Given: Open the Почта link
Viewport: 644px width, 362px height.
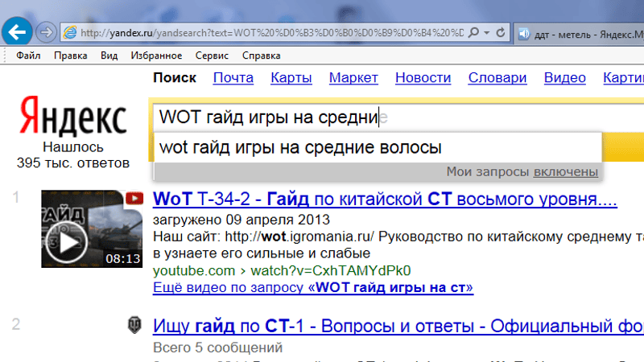Looking at the screenshot, I should tap(233, 77).
